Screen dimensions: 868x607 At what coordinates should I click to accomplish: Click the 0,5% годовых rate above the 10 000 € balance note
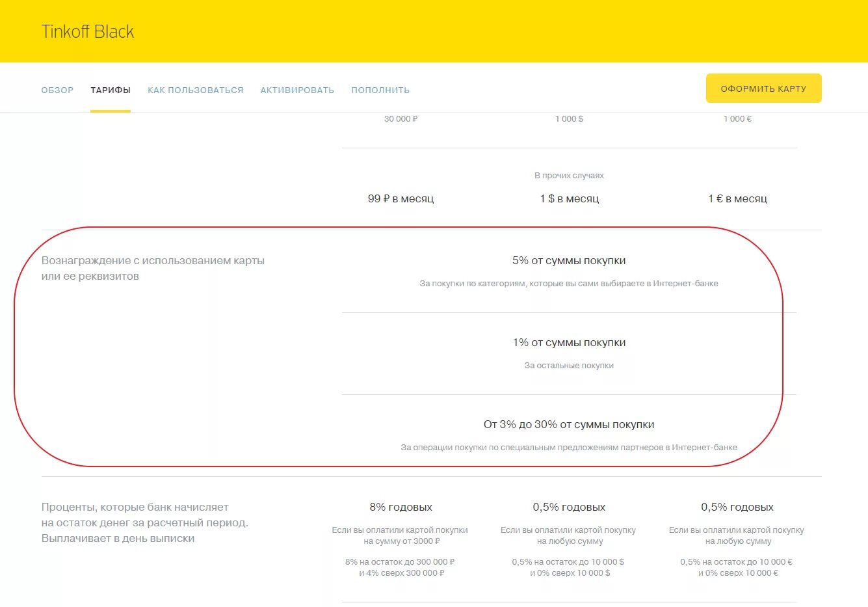click(737, 507)
